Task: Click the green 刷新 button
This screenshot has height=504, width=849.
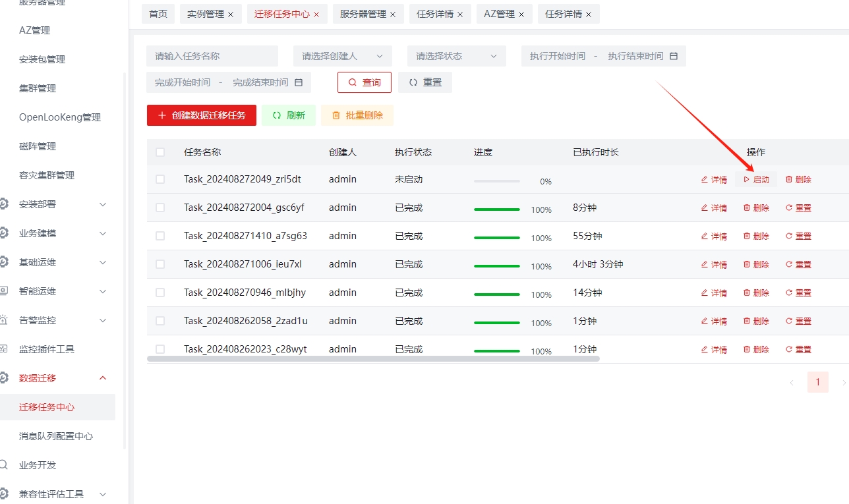Action: [289, 115]
